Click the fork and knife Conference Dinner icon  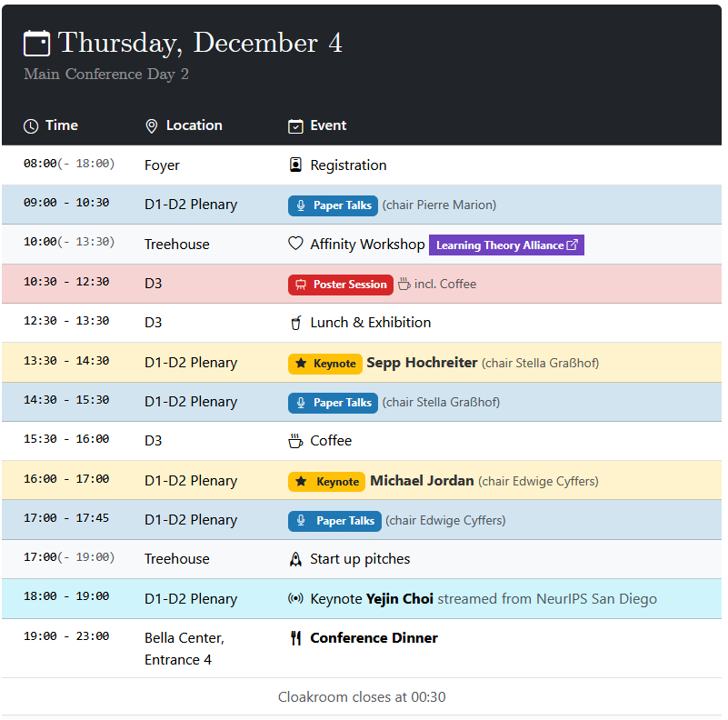[x=295, y=638]
